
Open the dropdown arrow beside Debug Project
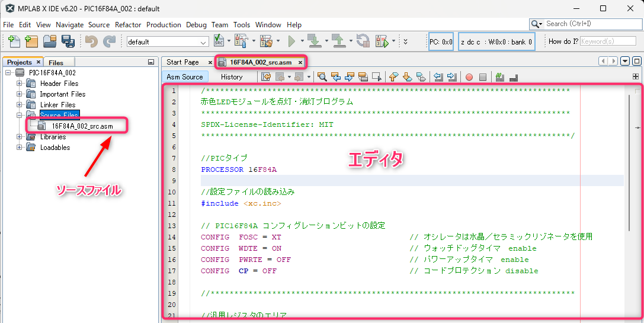point(393,41)
